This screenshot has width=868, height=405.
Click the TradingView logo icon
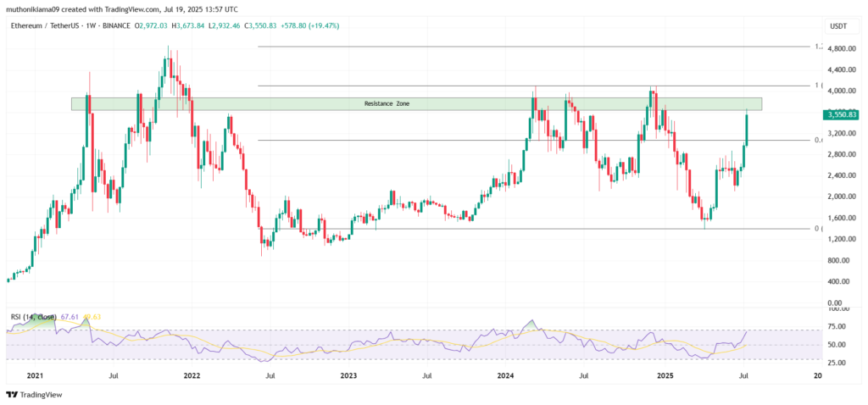(11, 394)
